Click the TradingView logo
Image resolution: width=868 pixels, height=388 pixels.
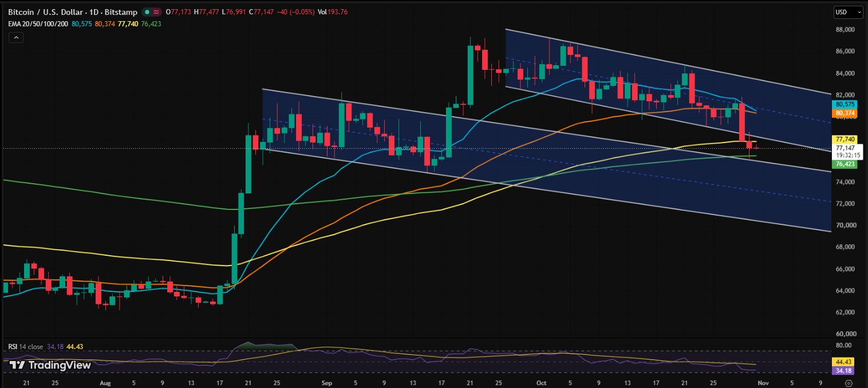(50, 365)
